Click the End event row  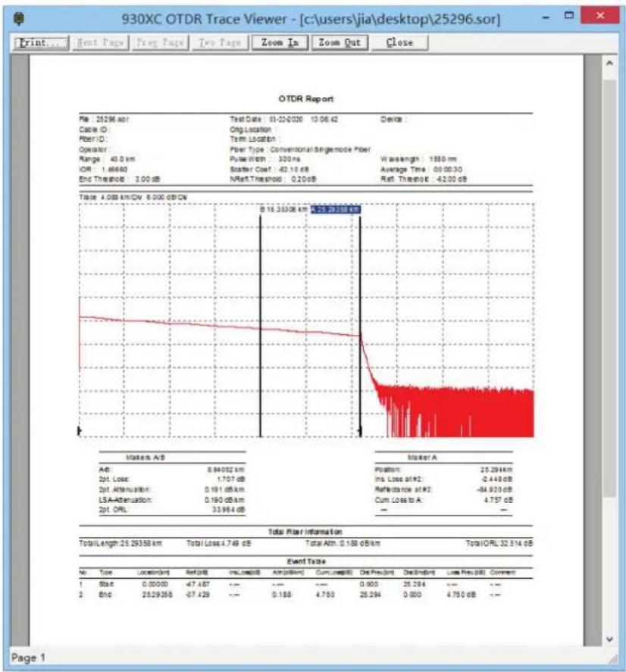click(x=305, y=595)
